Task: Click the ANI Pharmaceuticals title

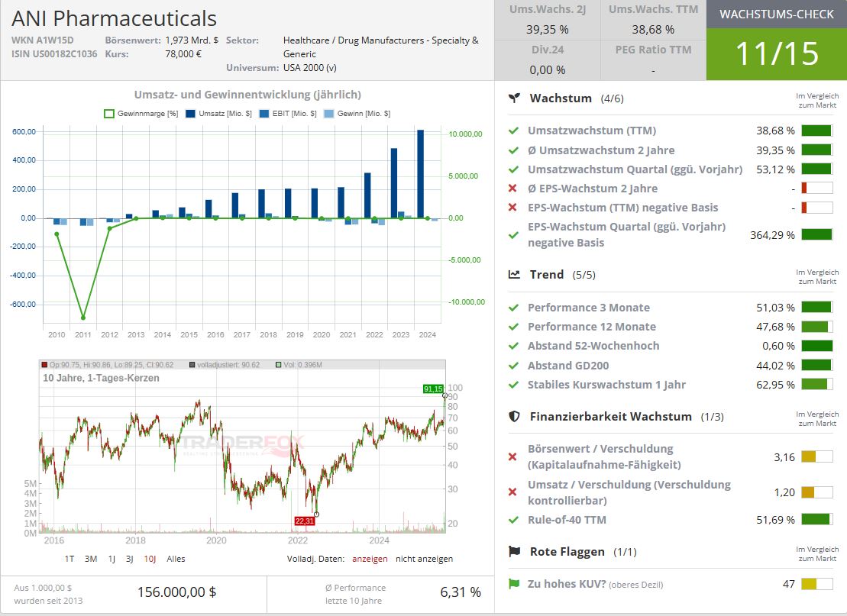Action: click(x=114, y=18)
